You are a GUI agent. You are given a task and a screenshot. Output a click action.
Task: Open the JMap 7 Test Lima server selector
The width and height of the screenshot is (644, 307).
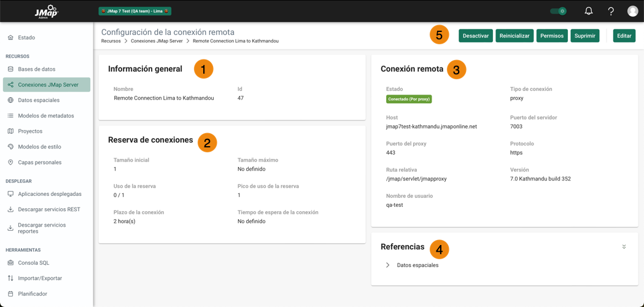134,11
